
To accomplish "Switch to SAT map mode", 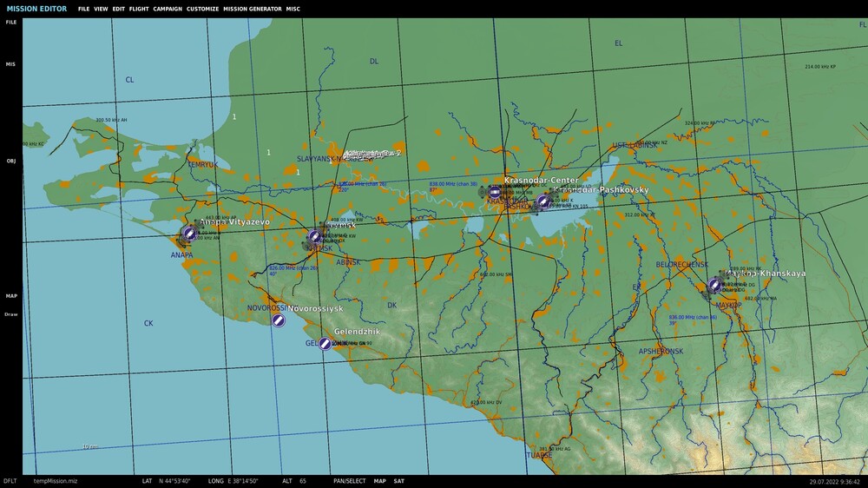I will coord(398,481).
